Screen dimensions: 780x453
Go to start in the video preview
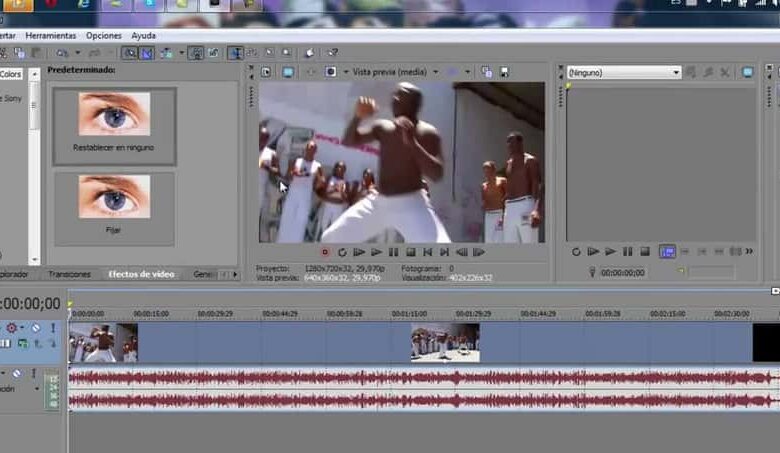click(427, 252)
